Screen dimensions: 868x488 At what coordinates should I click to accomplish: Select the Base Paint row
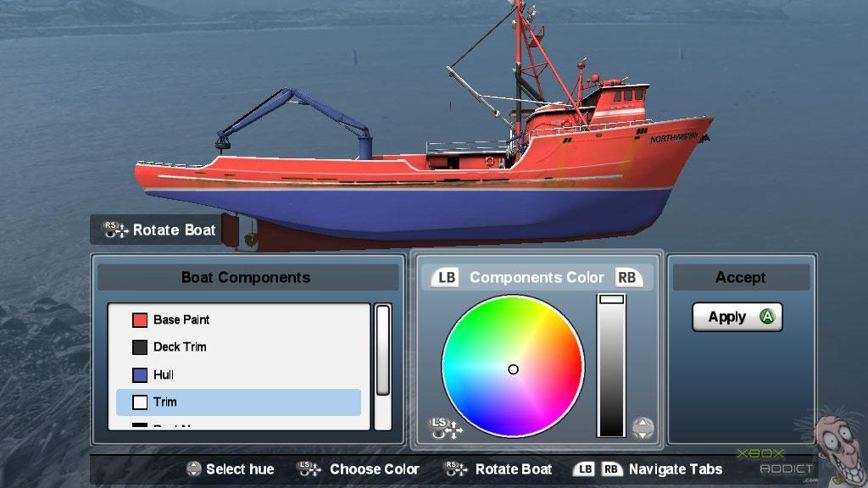coord(238,319)
